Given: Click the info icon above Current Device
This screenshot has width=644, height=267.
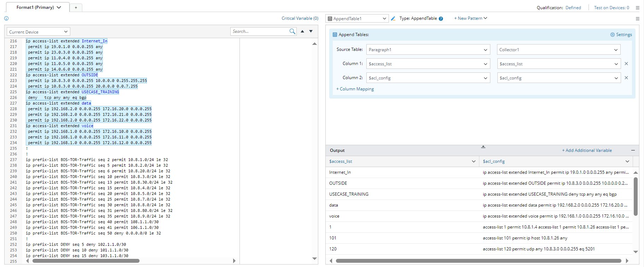Looking at the screenshot, I should pos(6,18).
